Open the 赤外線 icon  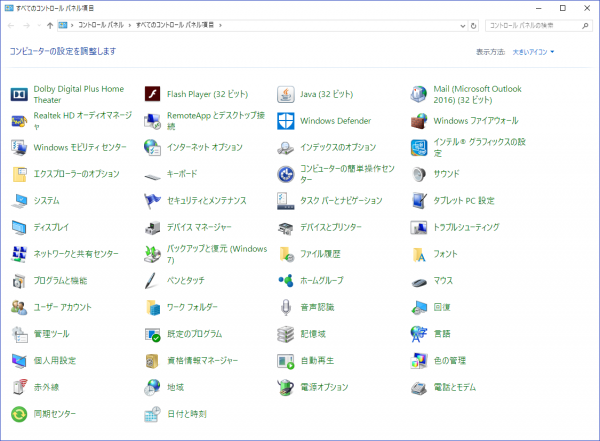[x=19, y=387]
